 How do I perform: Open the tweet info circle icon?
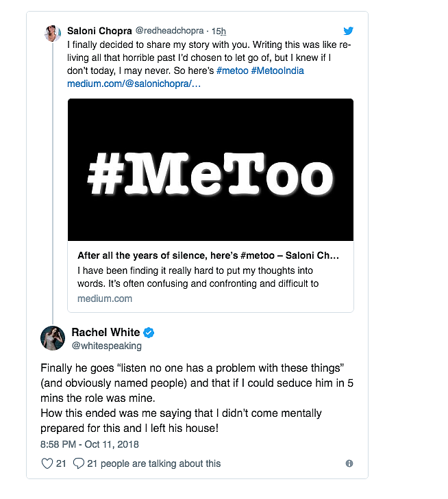pos(349,463)
